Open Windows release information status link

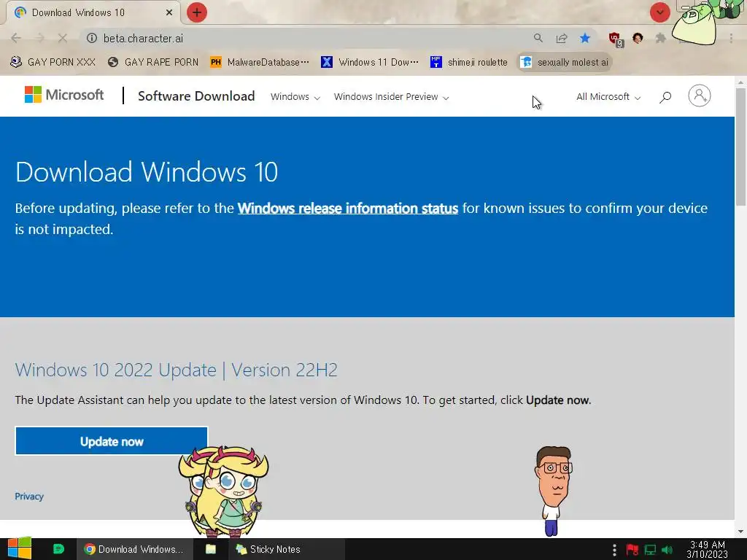[x=348, y=208]
